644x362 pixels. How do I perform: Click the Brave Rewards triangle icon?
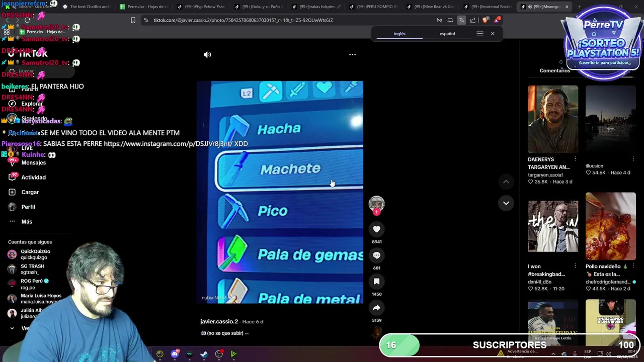497,20
